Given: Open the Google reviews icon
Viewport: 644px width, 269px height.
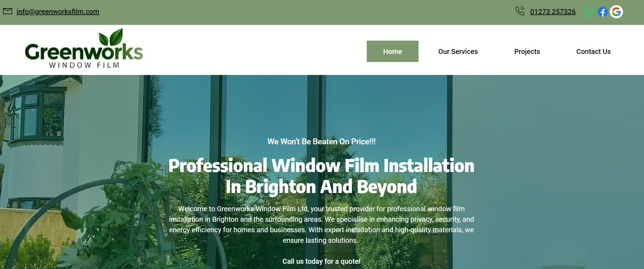Looking at the screenshot, I should click(616, 12).
